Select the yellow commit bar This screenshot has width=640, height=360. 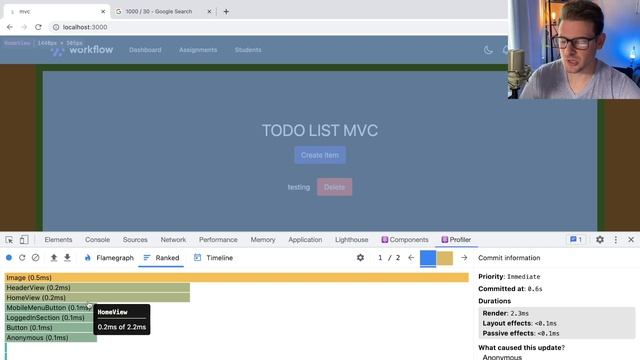click(444, 258)
